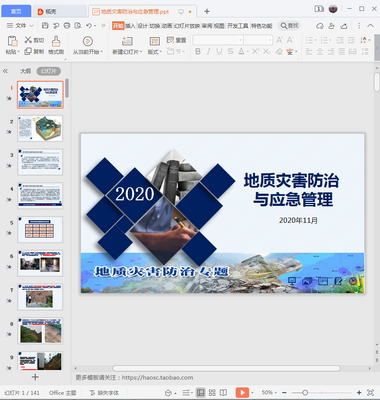Click the Missing Fonts (缺失字体) status button
380x400 pixels.
[x=104, y=393]
